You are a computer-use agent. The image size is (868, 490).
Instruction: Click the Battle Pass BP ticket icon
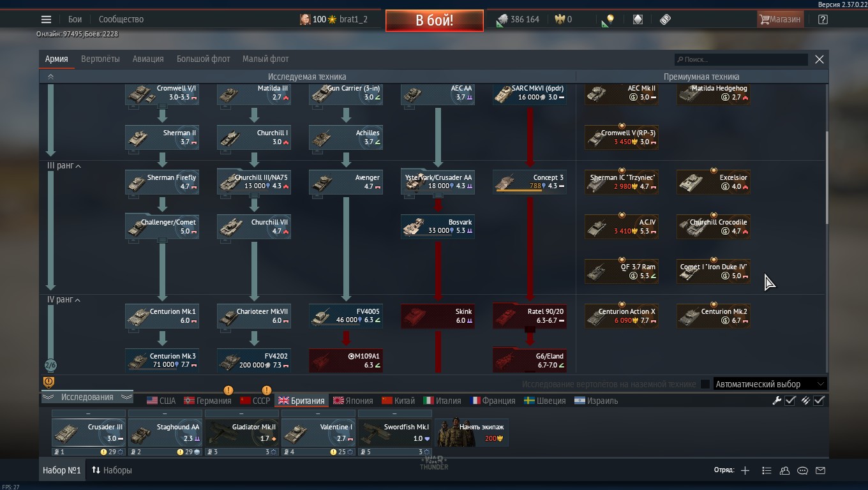665,19
